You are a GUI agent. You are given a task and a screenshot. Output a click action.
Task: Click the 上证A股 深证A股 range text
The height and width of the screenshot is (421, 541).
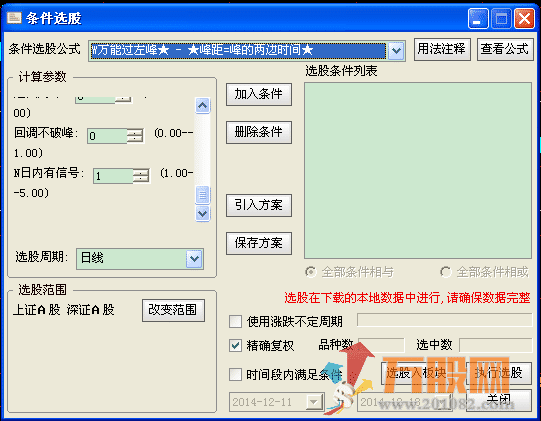coord(64,310)
